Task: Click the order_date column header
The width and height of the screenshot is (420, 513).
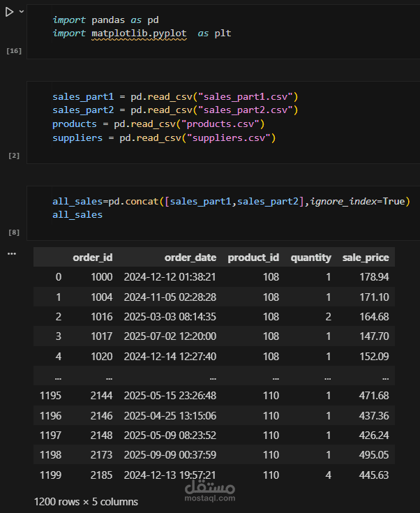Action: (x=190, y=258)
